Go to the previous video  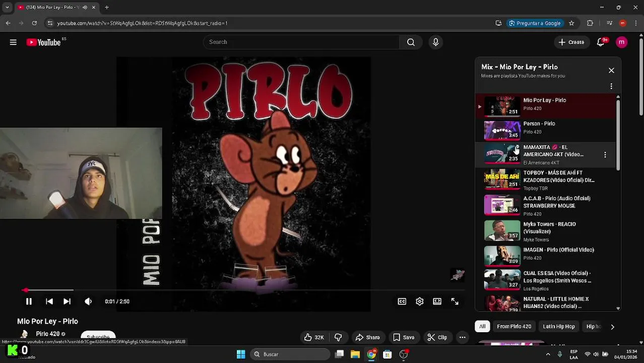(49, 301)
